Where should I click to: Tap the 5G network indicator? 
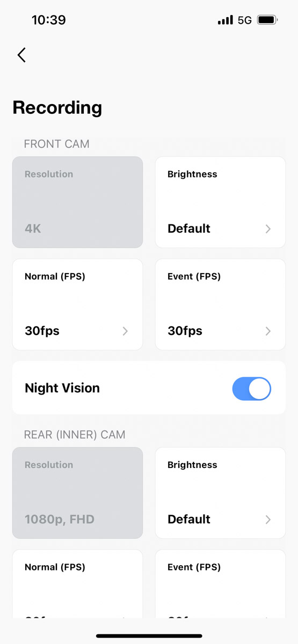tap(244, 20)
